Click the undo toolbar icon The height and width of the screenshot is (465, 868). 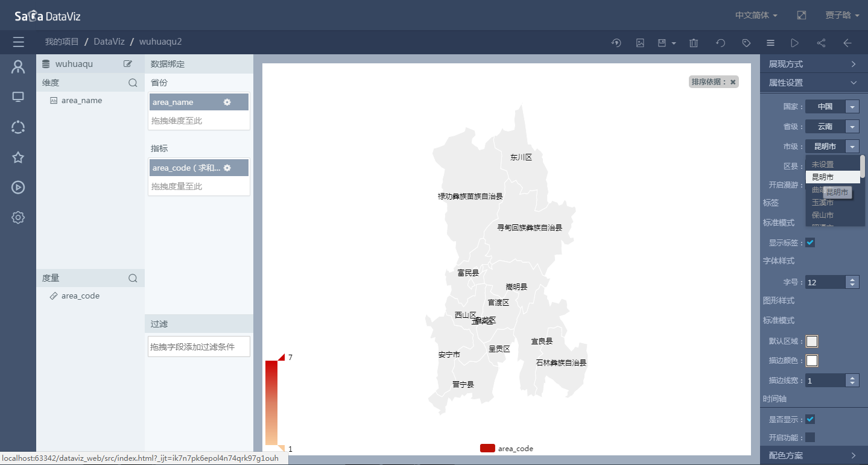(720, 43)
